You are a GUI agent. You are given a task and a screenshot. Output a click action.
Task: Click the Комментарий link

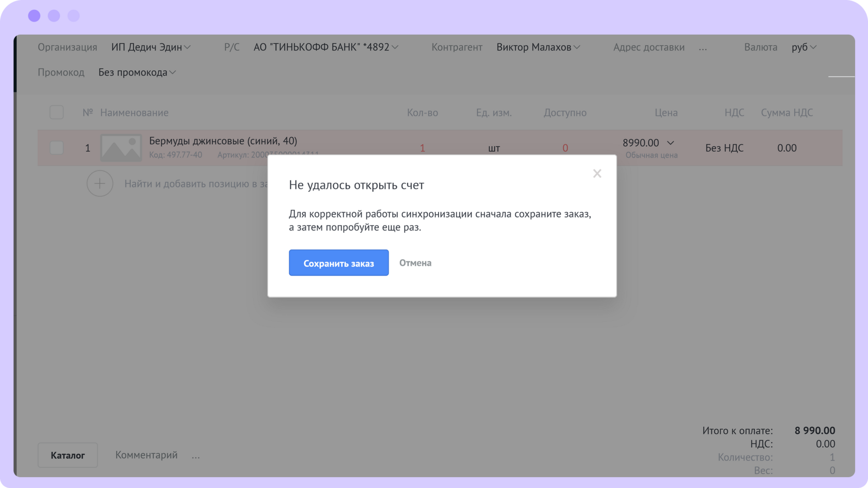click(146, 455)
